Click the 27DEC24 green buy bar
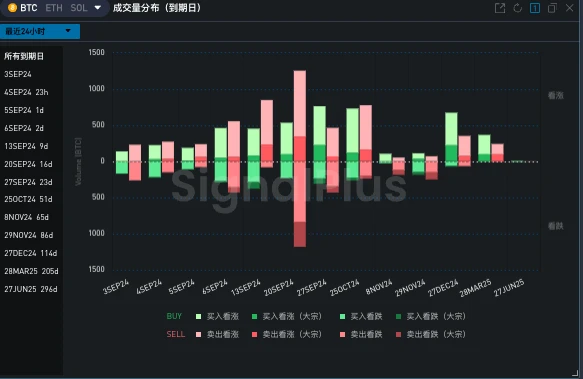This screenshot has width=583, height=379. [451, 139]
